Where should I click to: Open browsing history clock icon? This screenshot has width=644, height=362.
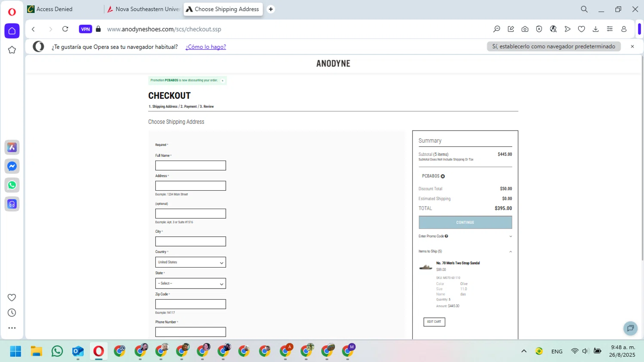[x=12, y=313]
